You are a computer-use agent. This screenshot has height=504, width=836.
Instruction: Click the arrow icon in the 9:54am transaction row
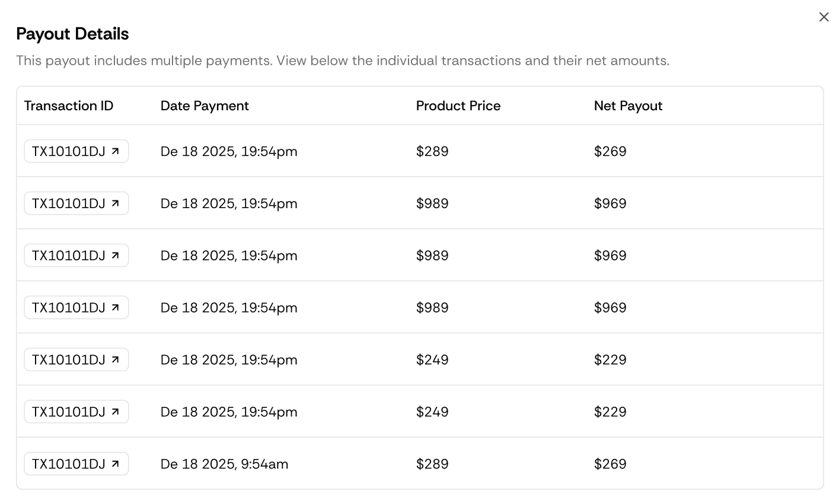point(116,464)
